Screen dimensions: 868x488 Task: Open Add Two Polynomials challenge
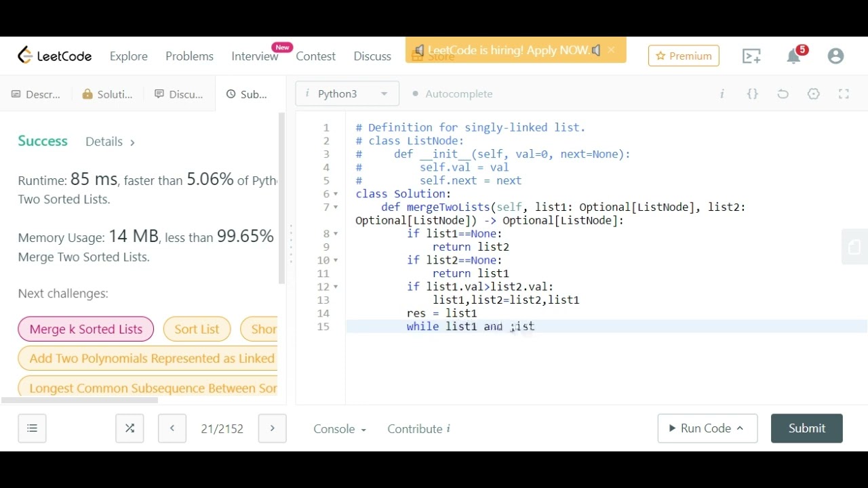click(148, 359)
